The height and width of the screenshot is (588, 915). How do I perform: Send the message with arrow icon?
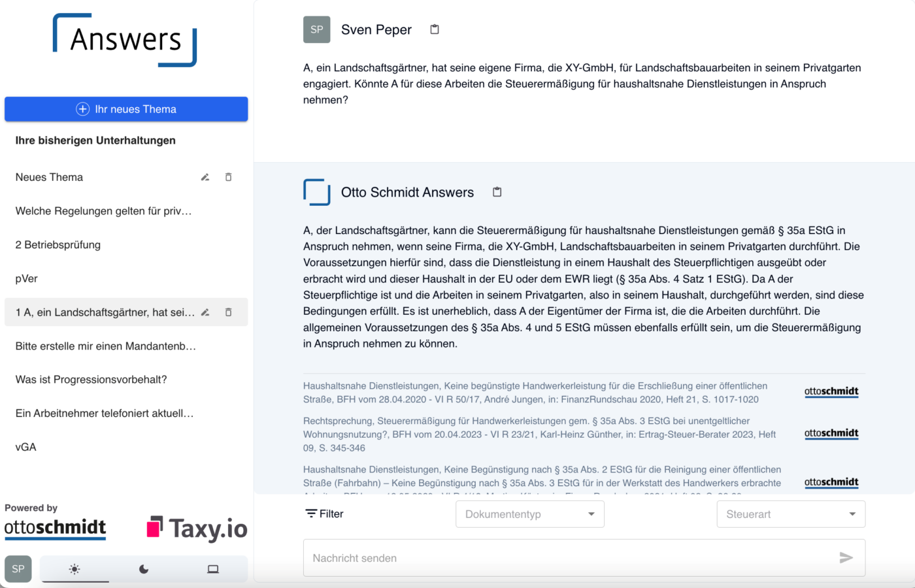point(846,557)
